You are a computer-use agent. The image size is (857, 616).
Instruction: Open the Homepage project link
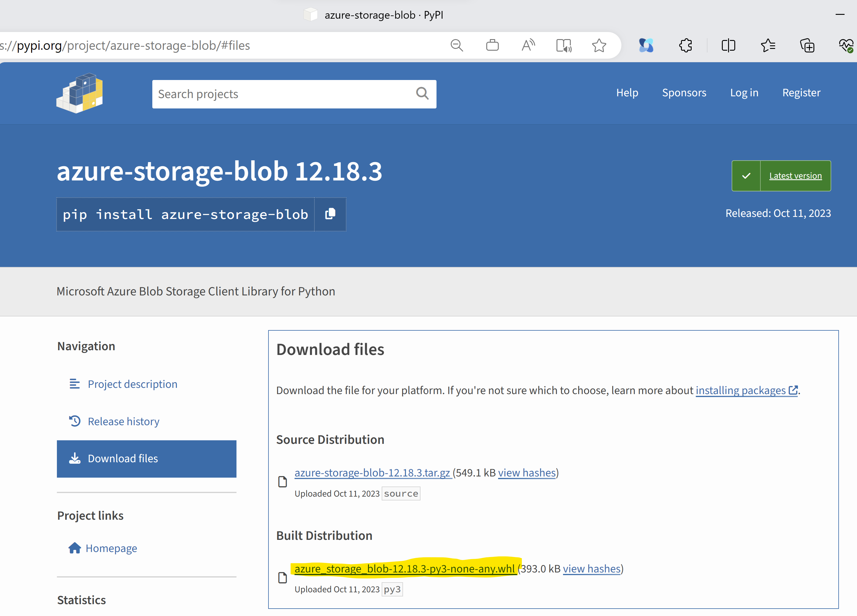111,548
